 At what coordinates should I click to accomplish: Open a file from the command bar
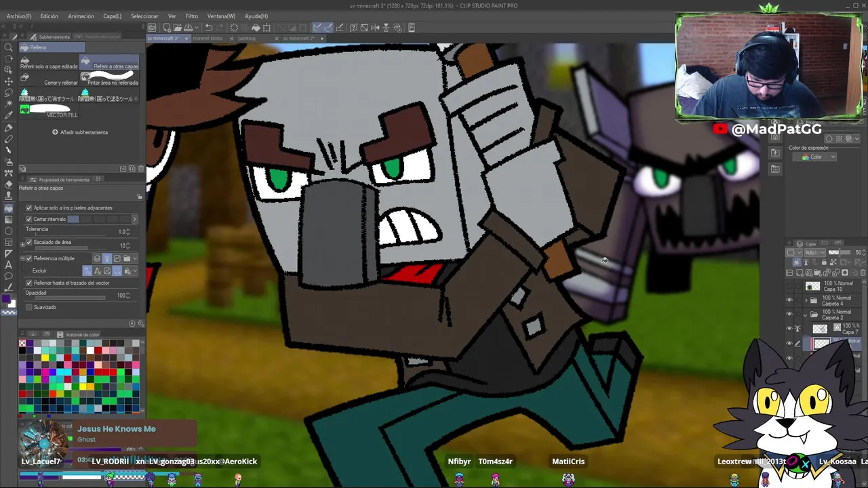click(176, 28)
